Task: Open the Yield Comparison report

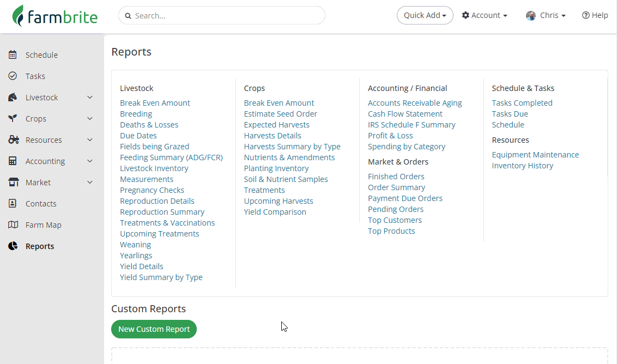Action: (x=275, y=212)
